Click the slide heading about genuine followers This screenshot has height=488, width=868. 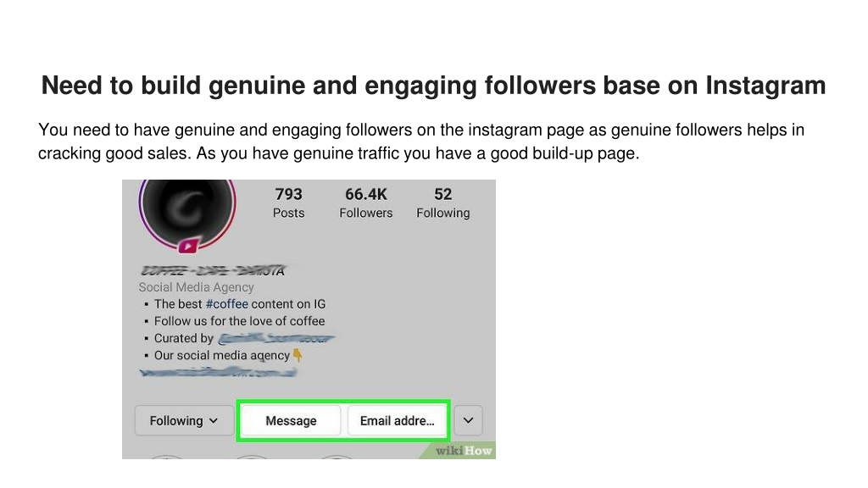433,86
